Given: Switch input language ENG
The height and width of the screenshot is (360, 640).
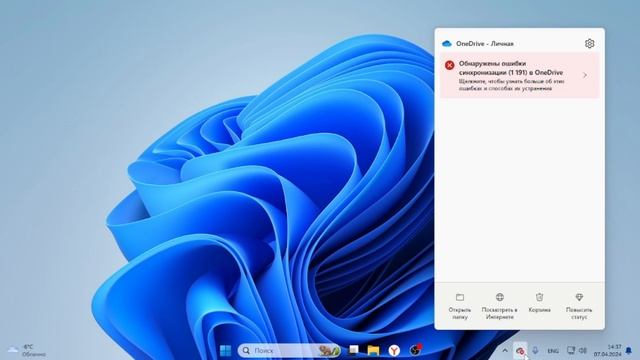Looking at the screenshot, I should (553, 351).
